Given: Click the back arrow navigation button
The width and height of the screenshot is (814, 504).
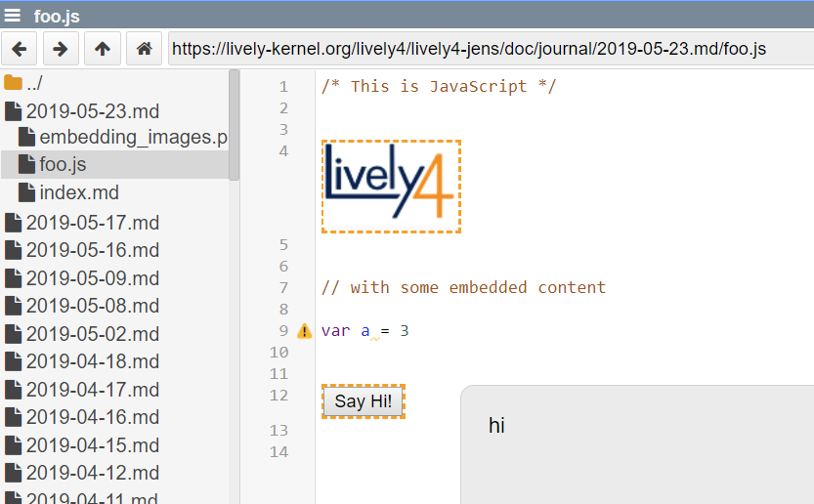Looking at the screenshot, I should pos(20,48).
